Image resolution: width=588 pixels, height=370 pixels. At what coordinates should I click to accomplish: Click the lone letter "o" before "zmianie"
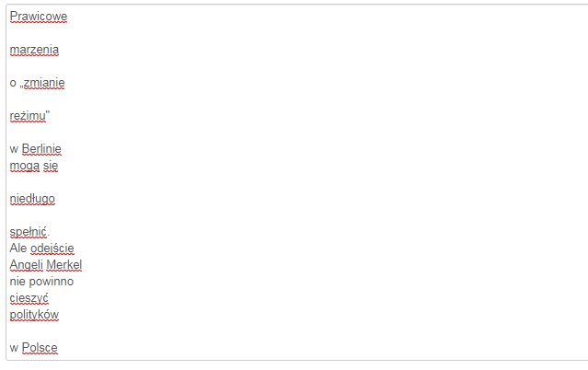[x=13, y=83]
